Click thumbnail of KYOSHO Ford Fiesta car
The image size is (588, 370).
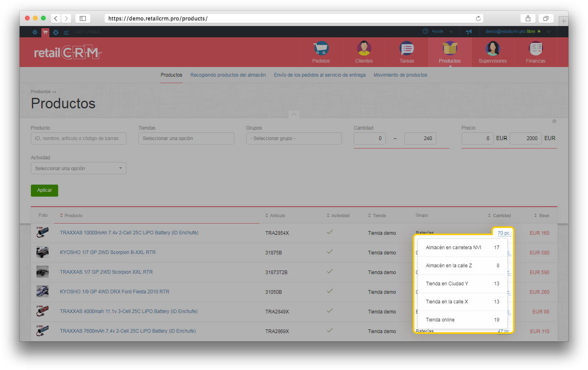tap(43, 291)
